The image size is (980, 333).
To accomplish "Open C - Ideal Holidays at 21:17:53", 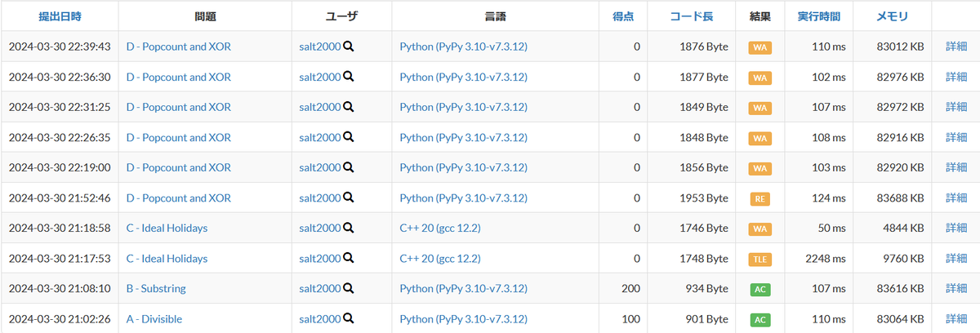I will pyautogui.click(x=167, y=258).
